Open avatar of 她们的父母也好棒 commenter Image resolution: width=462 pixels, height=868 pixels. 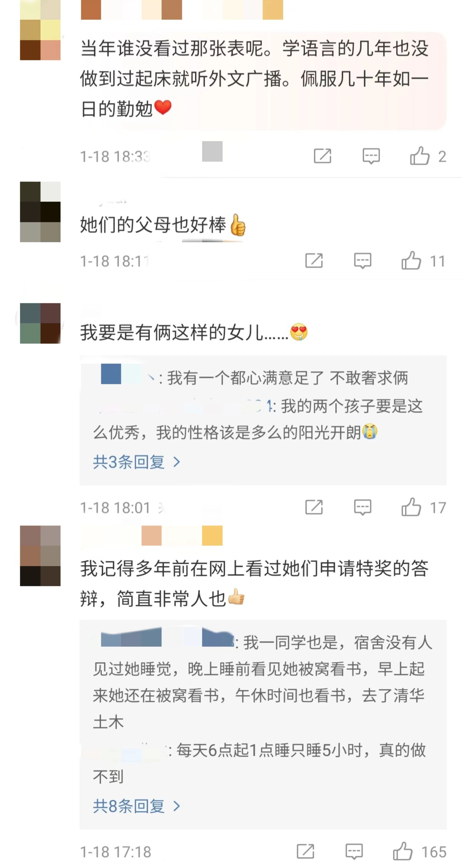click(x=40, y=212)
